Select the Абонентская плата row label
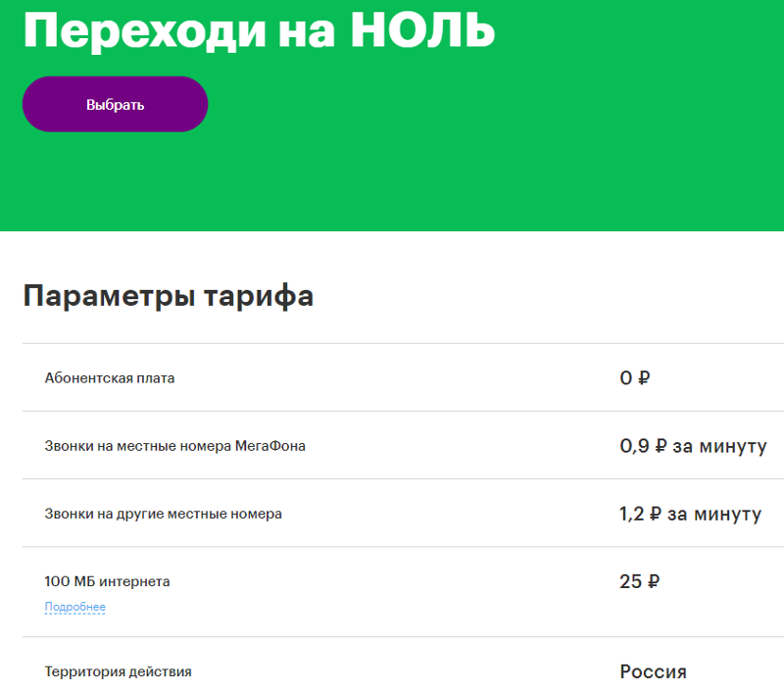 pos(110,378)
